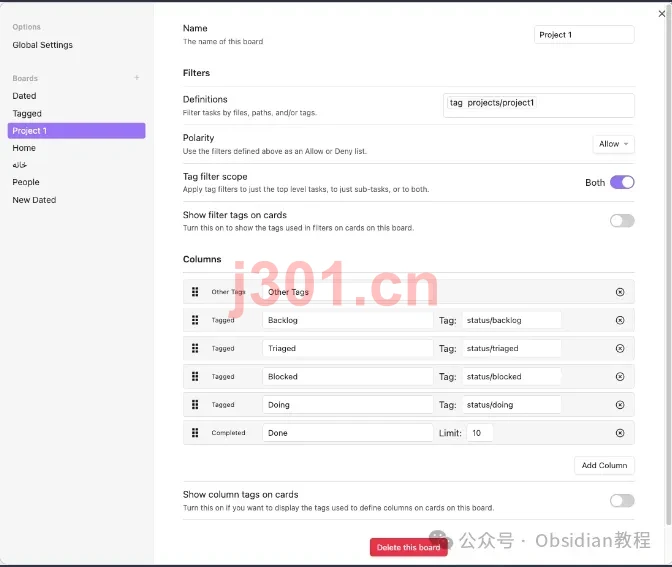Edit the status/blocked tag field
Viewport: 672px width, 567px height.
pyautogui.click(x=511, y=376)
